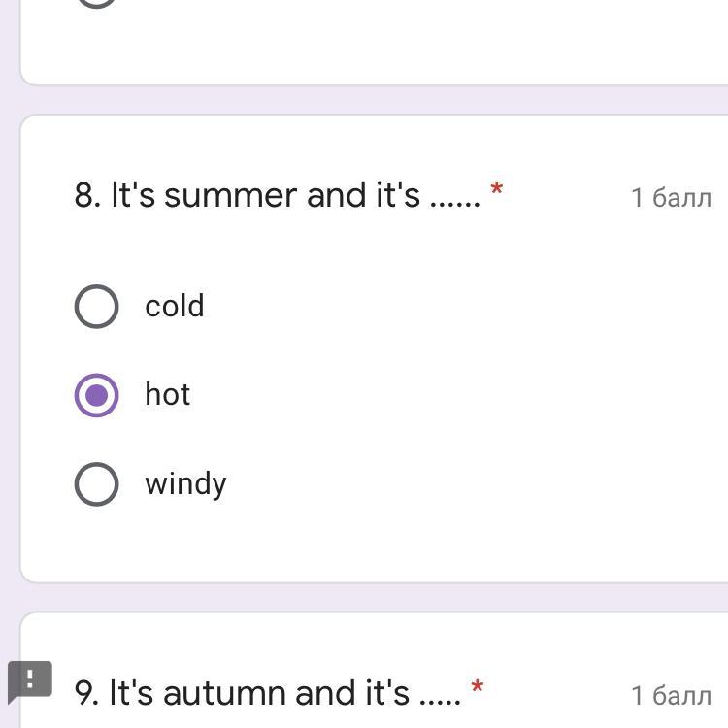Click the "cold" answer label text
728x728 pixels.
pos(175,306)
